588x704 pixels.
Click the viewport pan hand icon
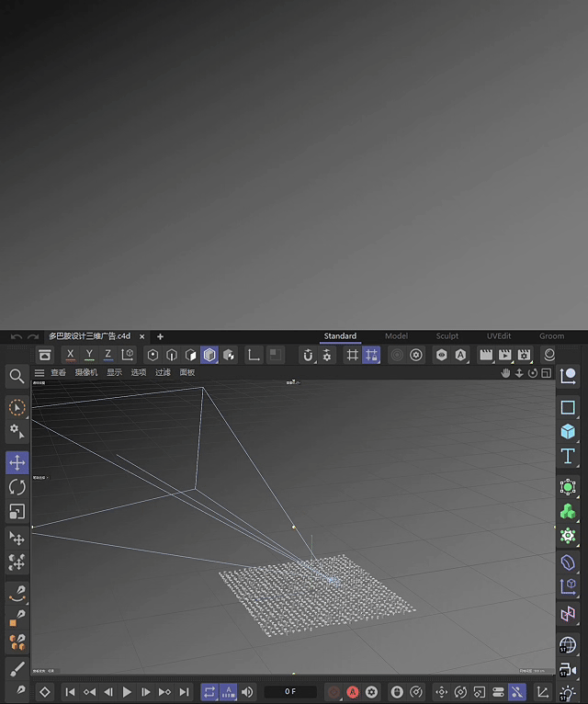click(x=506, y=373)
